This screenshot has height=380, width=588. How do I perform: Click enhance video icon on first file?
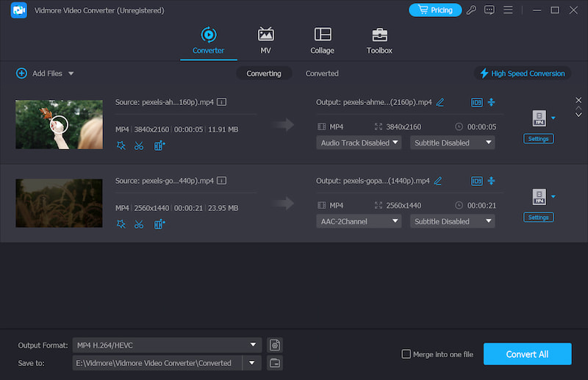click(159, 146)
